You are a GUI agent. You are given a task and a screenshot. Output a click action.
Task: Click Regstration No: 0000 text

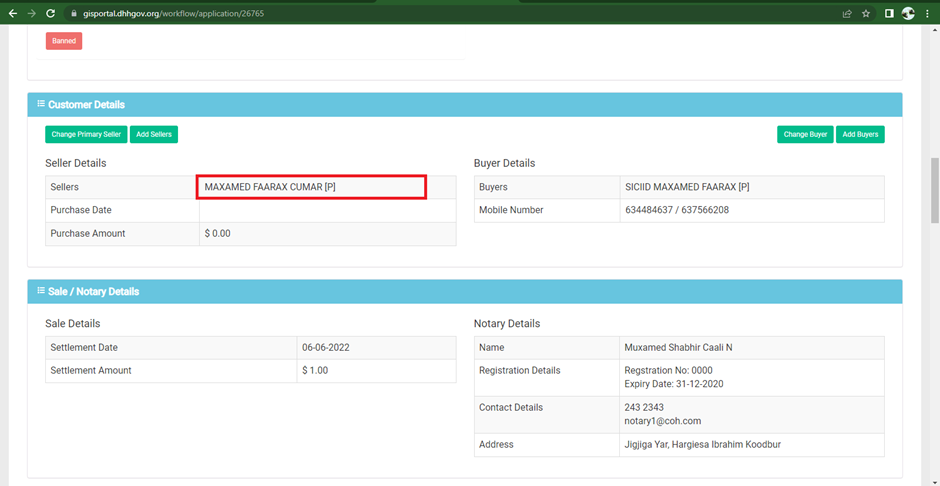tap(668, 370)
